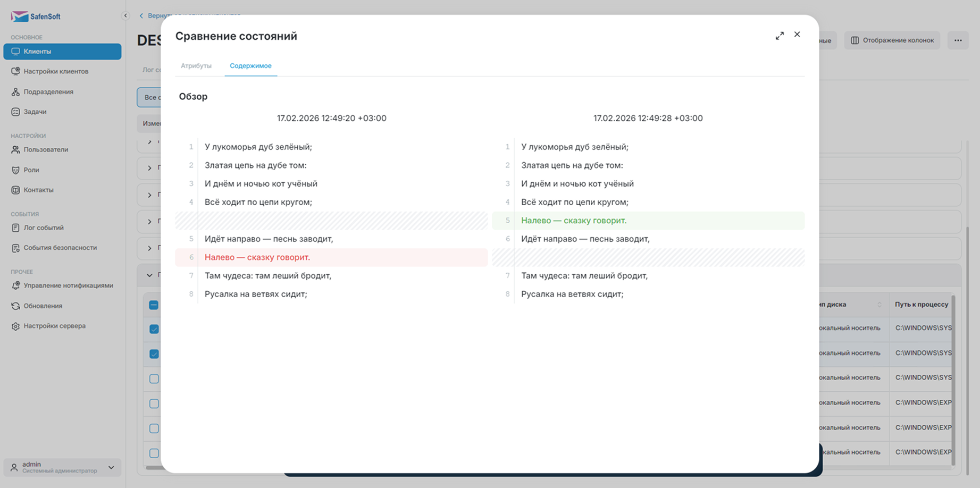Toggle the select-all header checkbox
The image size is (980, 488).
click(154, 305)
